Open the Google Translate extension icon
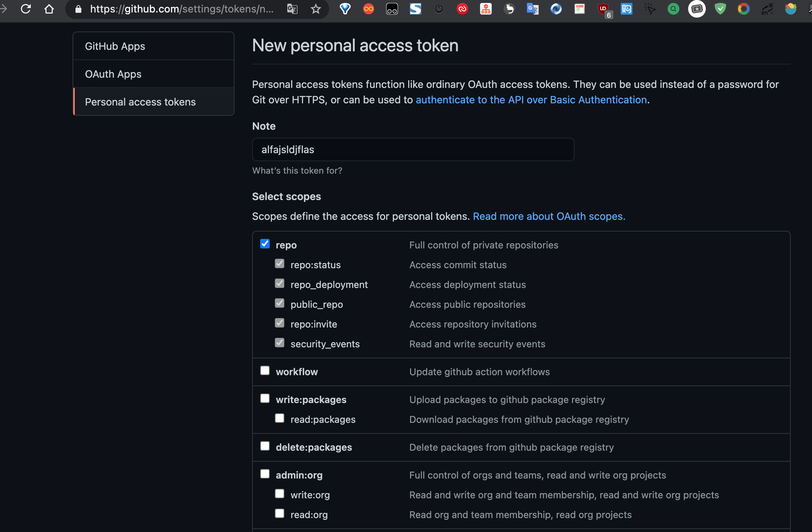The image size is (812, 532). coord(532,9)
